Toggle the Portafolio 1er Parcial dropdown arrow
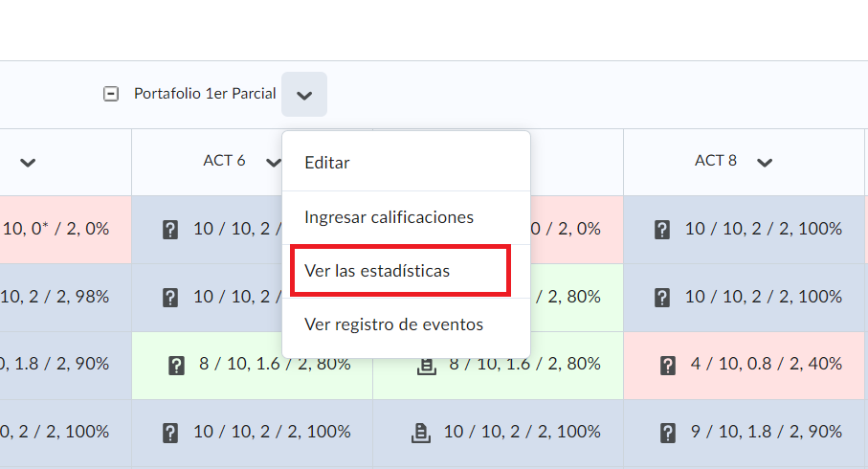This screenshot has width=868, height=469. [x=304, y=95]
